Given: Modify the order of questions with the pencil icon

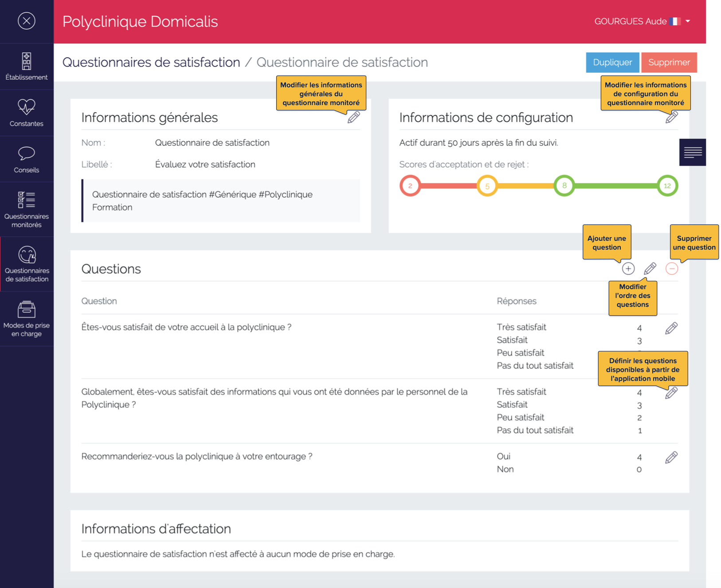Looking at the screenshot, I should (650, 268).
